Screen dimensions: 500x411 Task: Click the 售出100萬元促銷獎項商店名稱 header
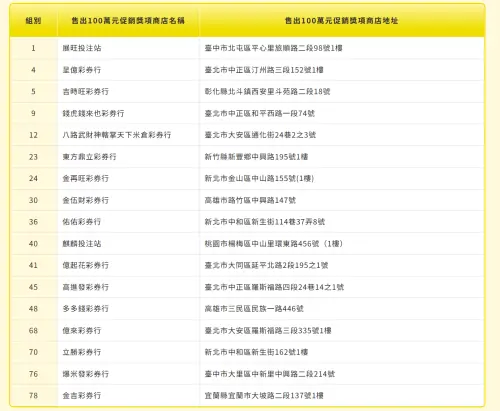pos(128,21)
